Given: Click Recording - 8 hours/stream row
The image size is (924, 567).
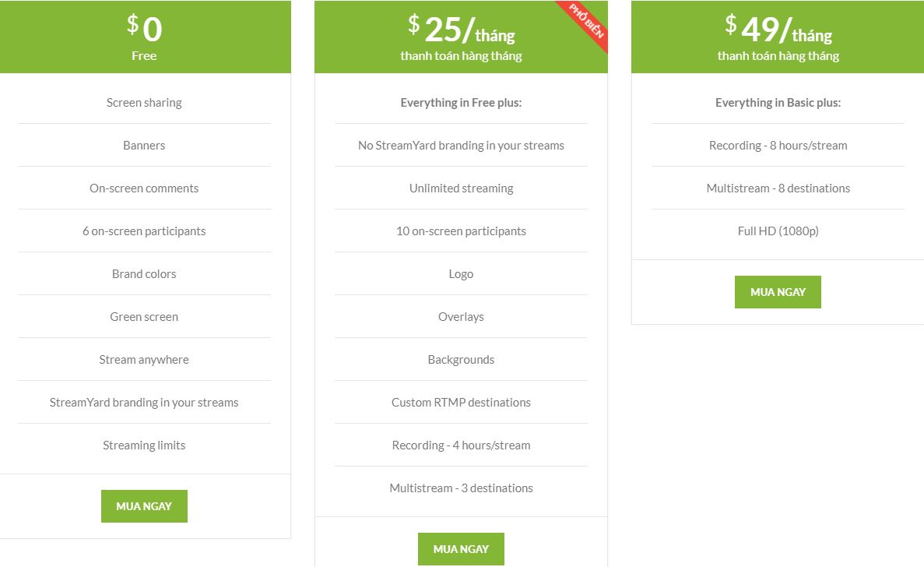Looking at the screenshot, I should point(778,145).
